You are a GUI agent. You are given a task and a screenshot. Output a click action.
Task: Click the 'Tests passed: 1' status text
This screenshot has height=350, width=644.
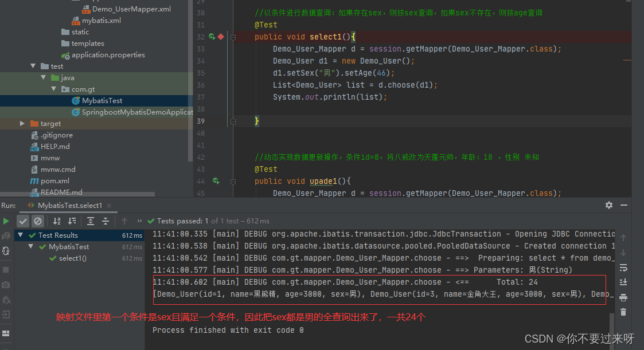pyautogui.click(x=182, y=221)
